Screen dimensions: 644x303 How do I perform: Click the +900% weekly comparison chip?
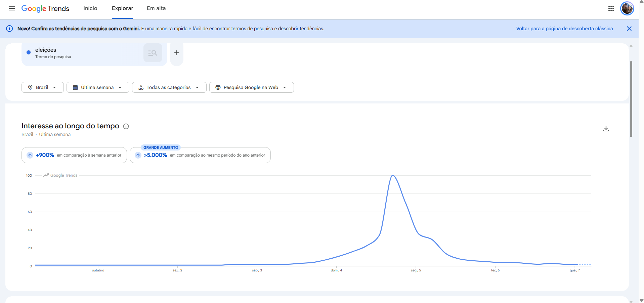coord(74,155)
